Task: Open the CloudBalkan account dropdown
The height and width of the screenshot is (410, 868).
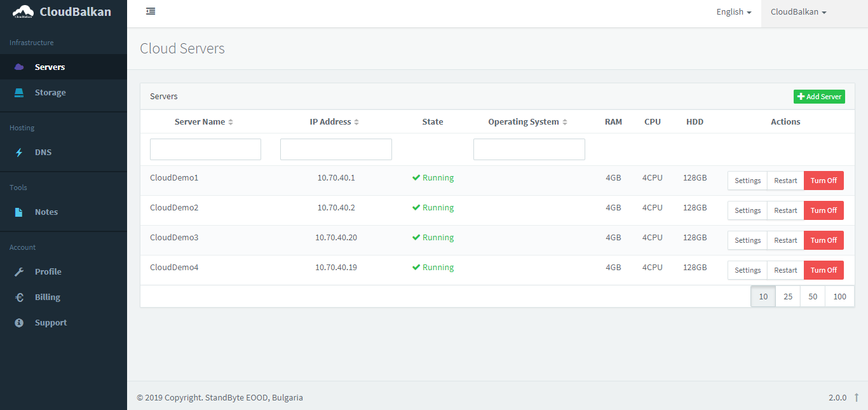Action: (798, 12)
